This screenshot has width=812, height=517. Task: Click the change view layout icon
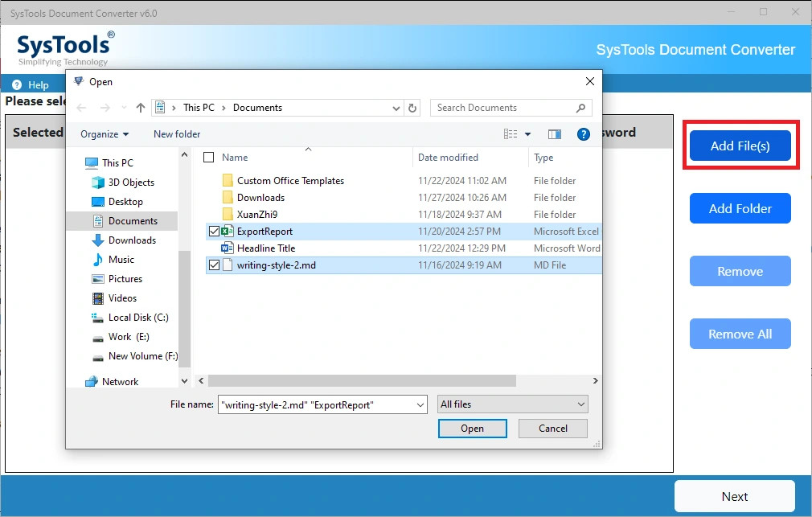point(511,134)
